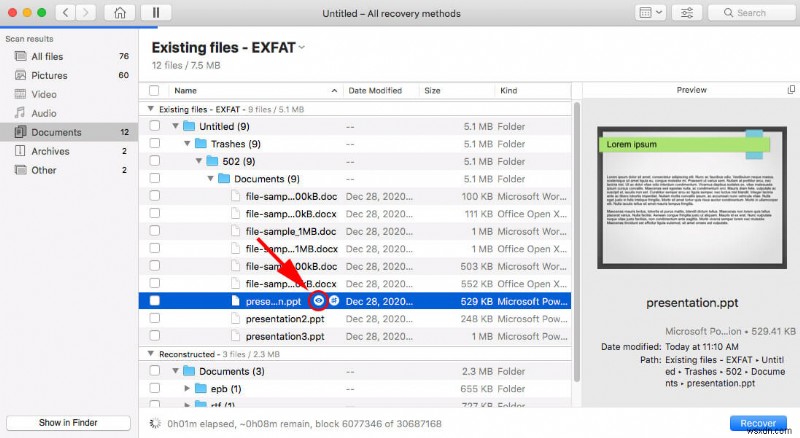The height and width of the screenshot is (438, 800).
Task: Open the Home screen icon
Action: pos(120,12)
